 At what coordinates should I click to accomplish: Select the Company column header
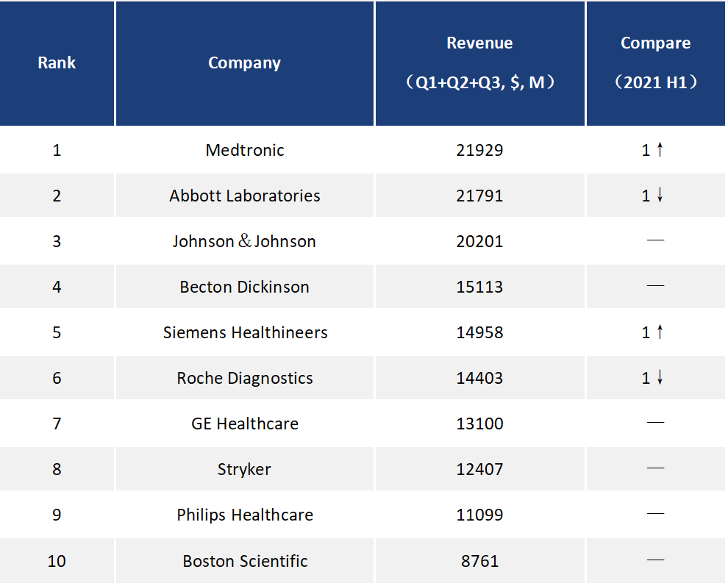click(x=244, y=62)
